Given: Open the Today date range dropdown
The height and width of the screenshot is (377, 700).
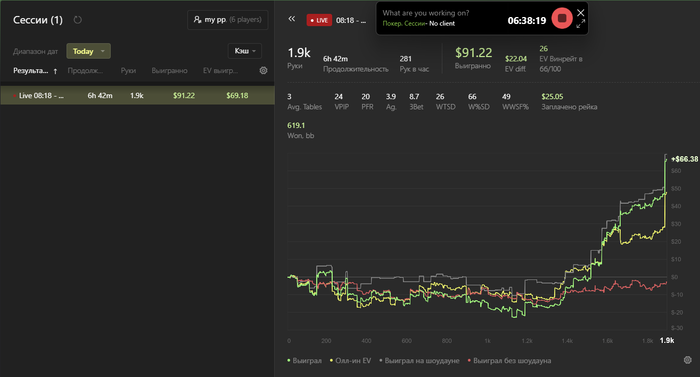Looking at the screenshot, I should pos(88,51).
